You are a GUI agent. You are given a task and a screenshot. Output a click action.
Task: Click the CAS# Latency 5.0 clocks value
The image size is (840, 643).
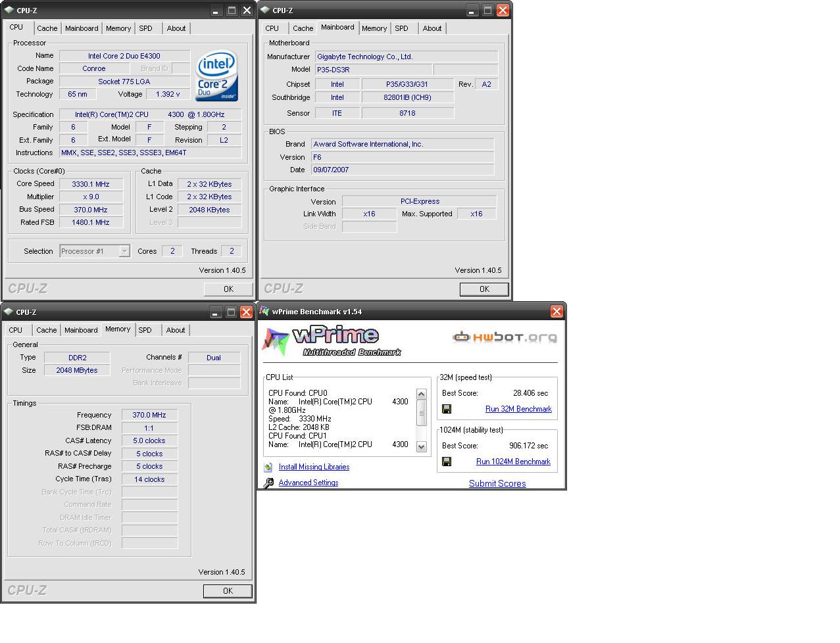[x=149, y=441]
